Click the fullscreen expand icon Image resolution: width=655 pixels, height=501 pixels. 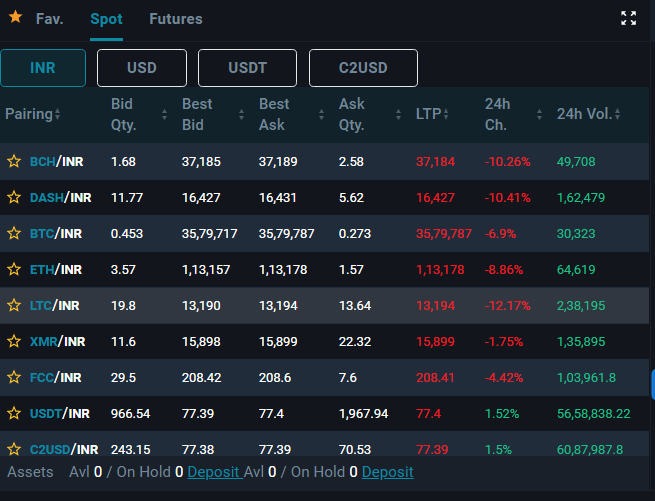[628, 18]
